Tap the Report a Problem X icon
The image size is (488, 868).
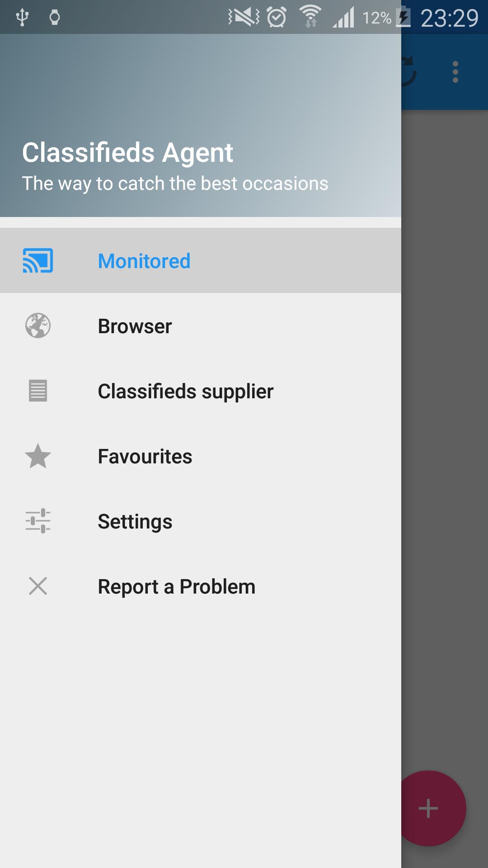[x=38, y=586]
